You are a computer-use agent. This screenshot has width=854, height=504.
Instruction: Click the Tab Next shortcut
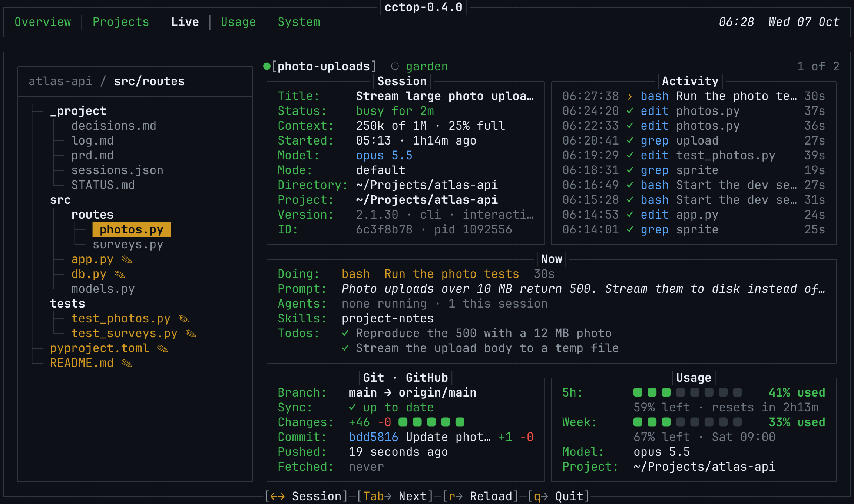click(395, 496)
